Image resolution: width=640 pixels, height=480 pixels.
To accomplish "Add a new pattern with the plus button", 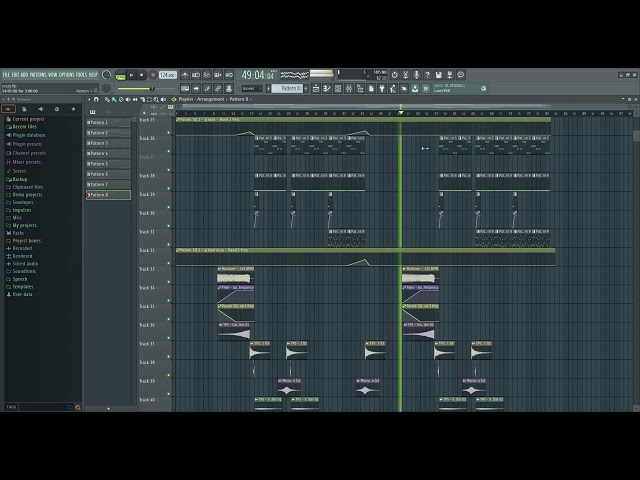I will (x=108, y=408).
